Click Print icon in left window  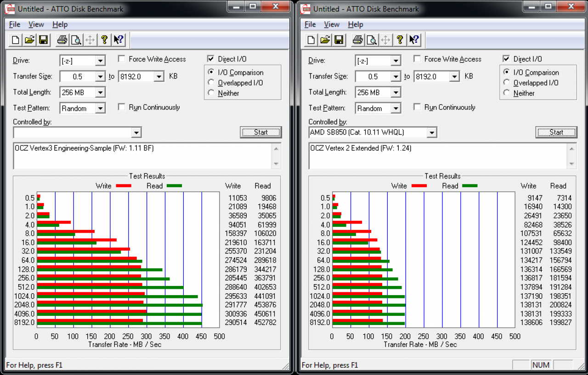(x=62, y=40)
